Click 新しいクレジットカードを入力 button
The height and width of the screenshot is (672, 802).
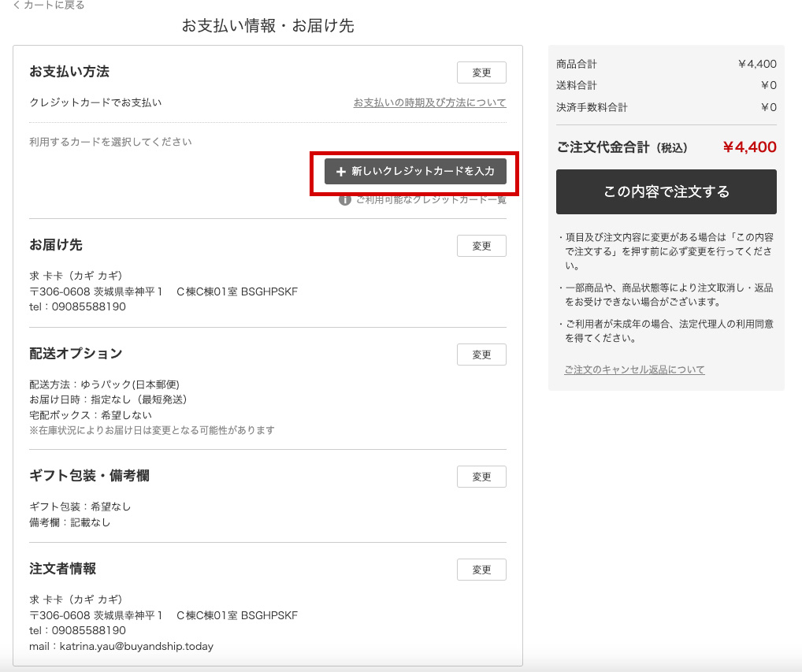pyautogui.click(x=415, y=172)
